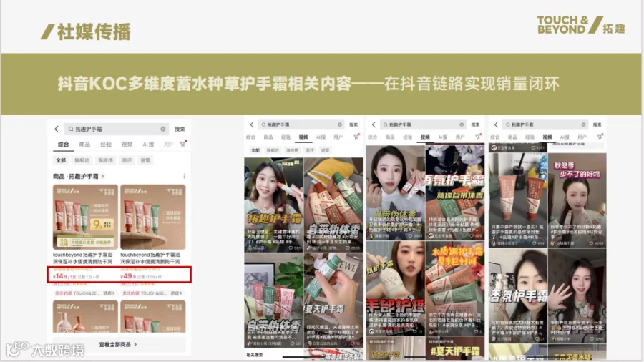Click search field in phone screen with 视频 filter chips
This screenshot has height=362, width=644.
301,124
